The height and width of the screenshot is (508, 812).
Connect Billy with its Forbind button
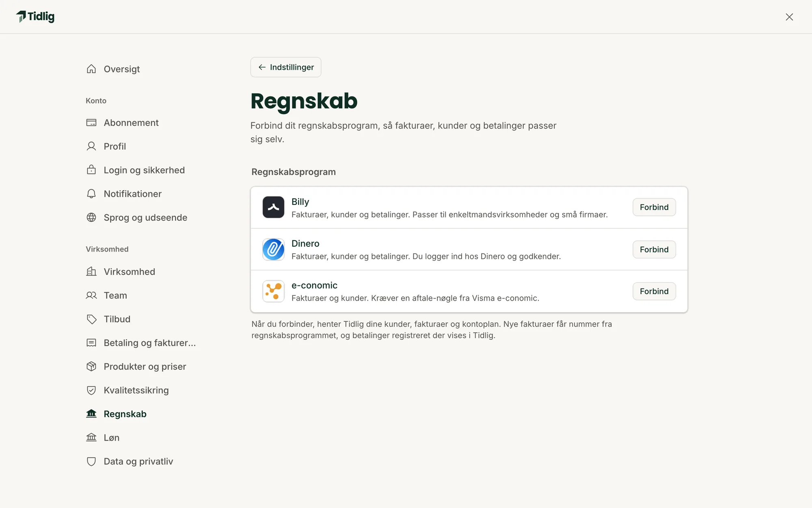coord(654,207)
